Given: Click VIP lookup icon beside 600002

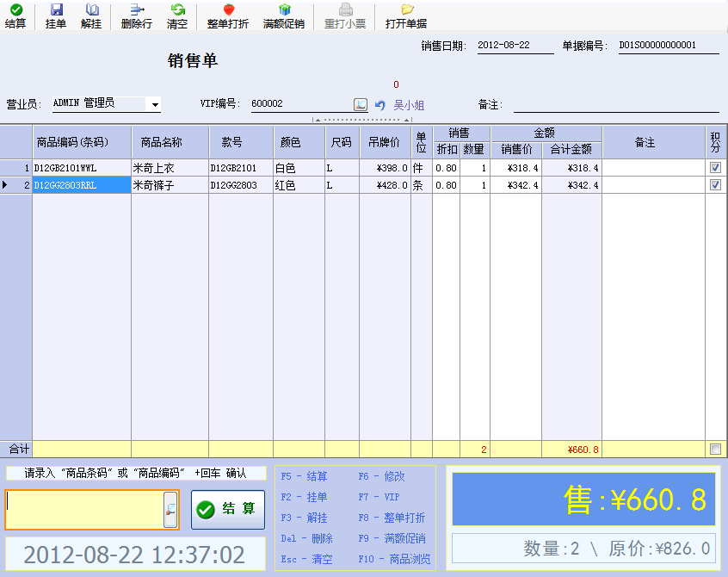Looking at the screenshot, I should [361, 104].
